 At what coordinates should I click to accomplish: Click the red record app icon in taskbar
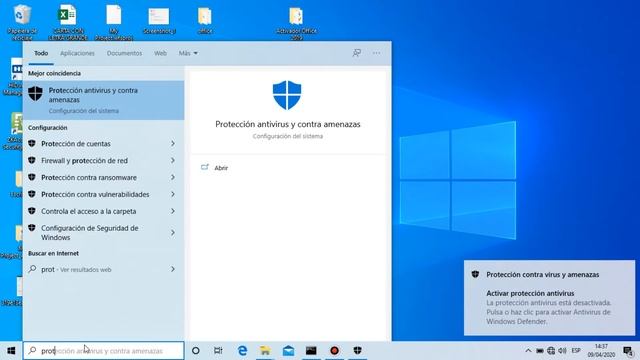[x=334, y=351]
